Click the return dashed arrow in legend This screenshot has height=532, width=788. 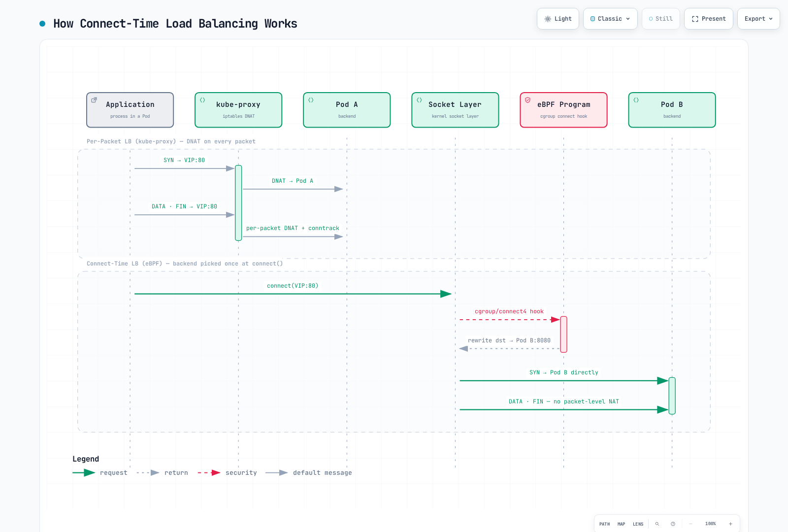coord(148,472)
